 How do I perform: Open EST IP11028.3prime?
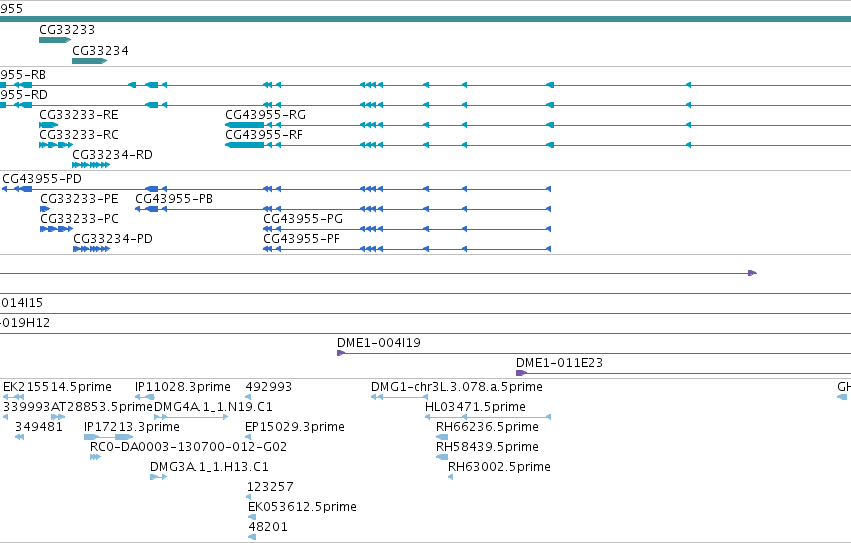coord(183,387)
